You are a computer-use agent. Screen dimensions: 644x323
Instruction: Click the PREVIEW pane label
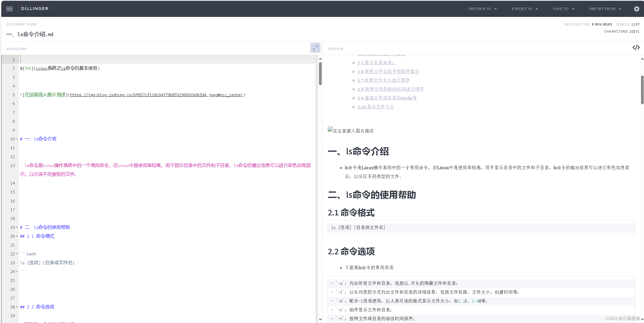tap(336, 49)
